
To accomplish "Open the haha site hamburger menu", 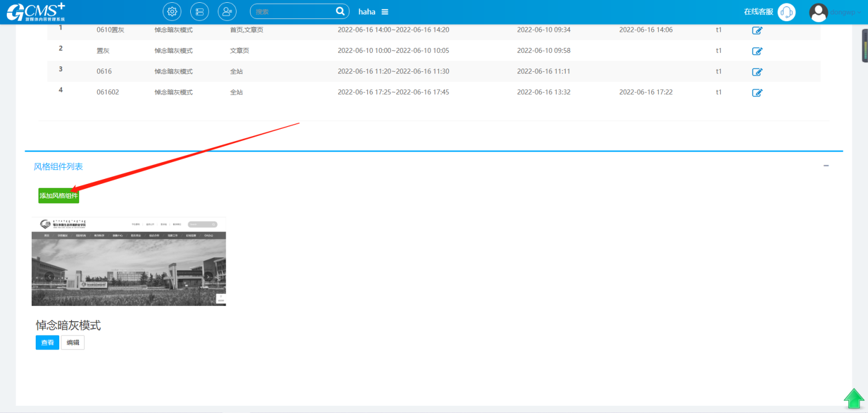I will (x=385, y=12).
